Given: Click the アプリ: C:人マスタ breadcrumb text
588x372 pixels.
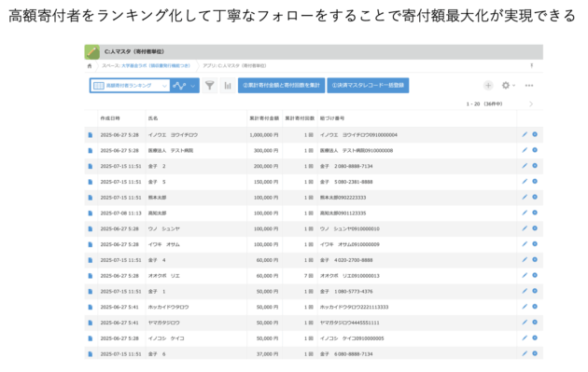Looking at the screenshot, I should coord(234,65).
